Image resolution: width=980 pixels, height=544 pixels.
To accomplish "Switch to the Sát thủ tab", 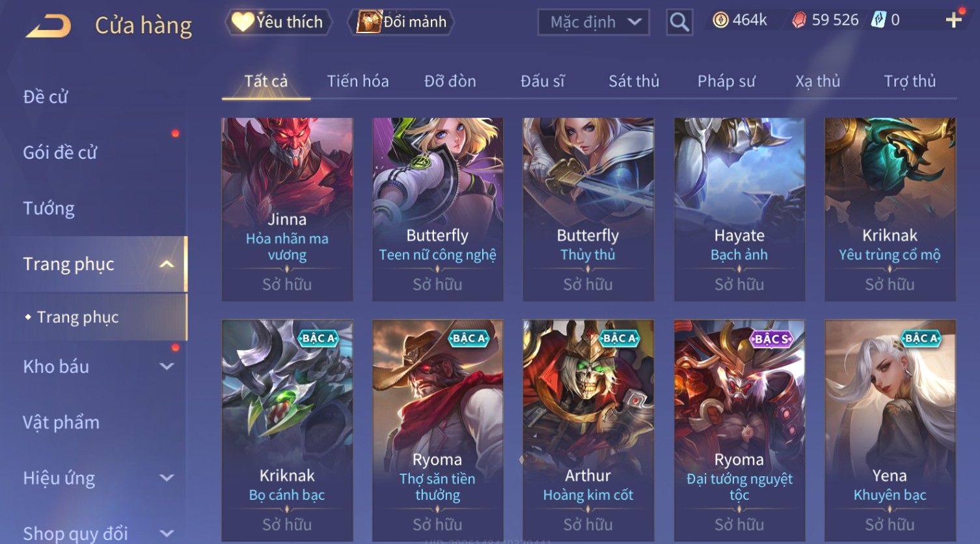I will 634,81.
